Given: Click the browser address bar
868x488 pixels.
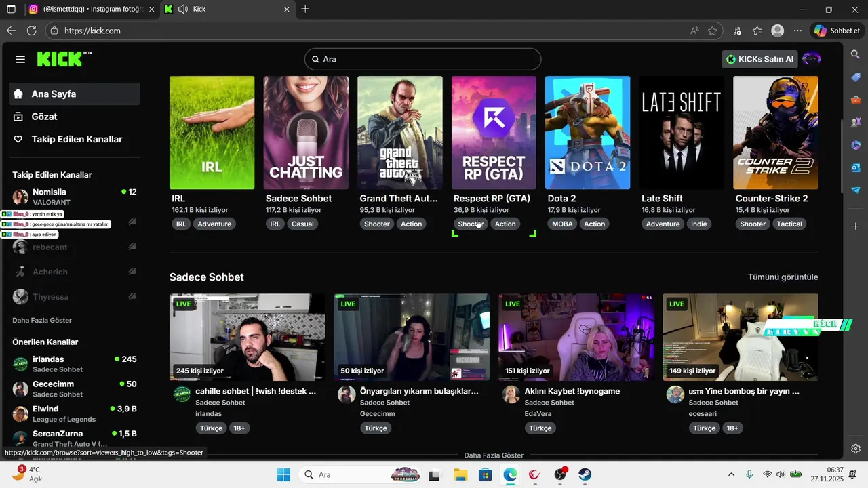Looking at the screenshot, I should tap(383, 30).
